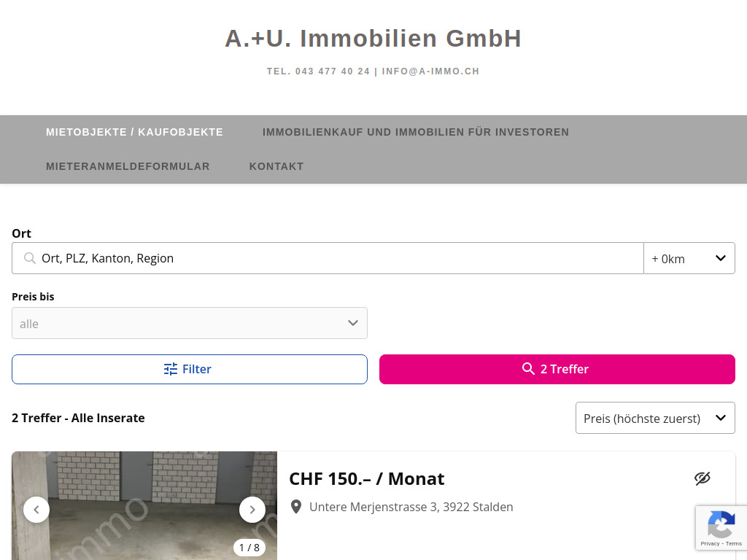Select the magnifying glass icon in the Ort search field
Screen dimensions: 747x560
(30, 258)
